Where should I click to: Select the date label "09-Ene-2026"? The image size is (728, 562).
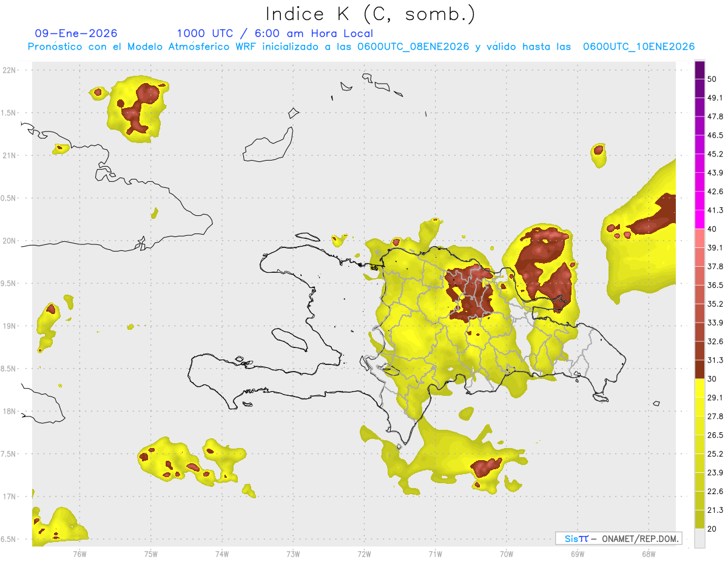point(76,33)
